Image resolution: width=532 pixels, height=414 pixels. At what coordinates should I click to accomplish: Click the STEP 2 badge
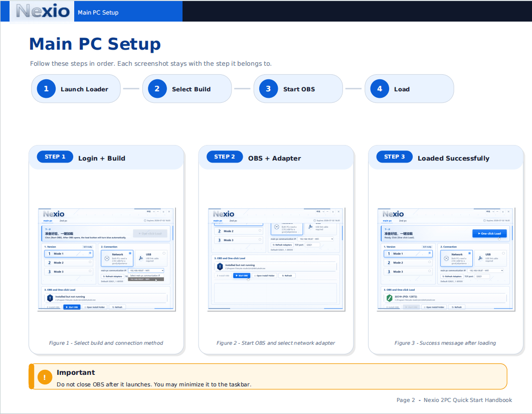point(225,157)
